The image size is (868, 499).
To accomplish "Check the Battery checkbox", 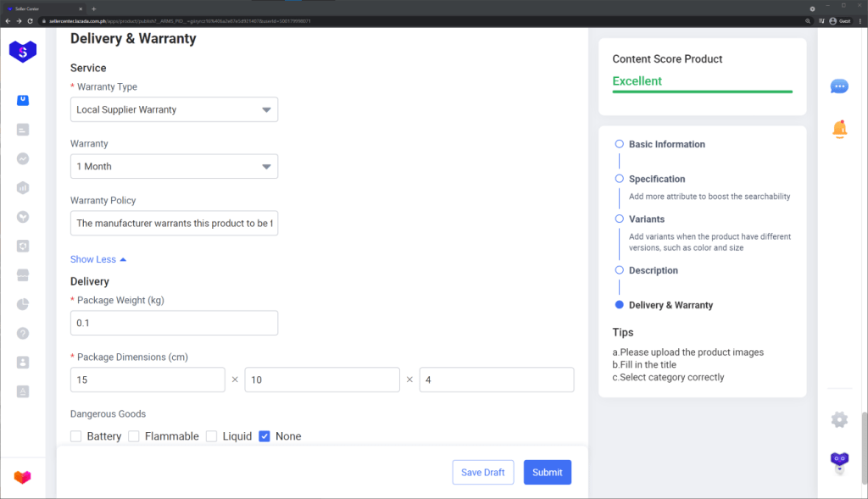I will (x=76, y=436).
